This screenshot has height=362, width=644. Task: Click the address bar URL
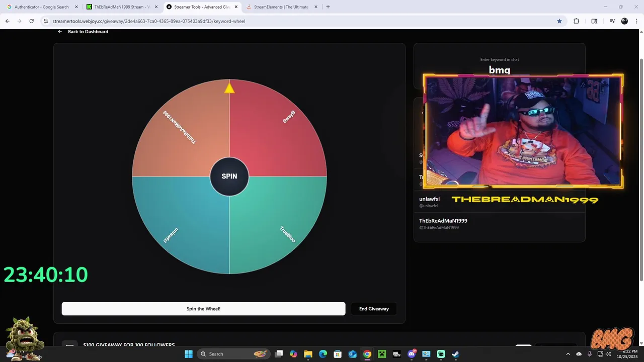coord(149,21)
